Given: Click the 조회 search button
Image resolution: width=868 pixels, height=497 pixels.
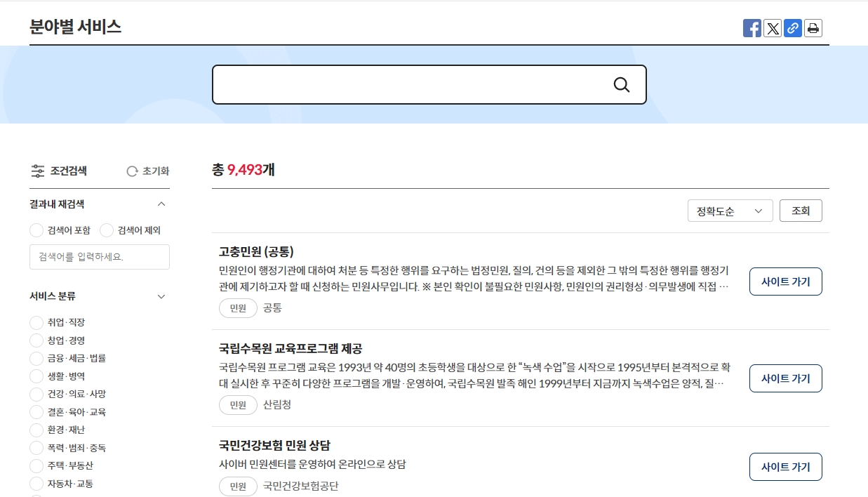Looking at the screenshot, I should 801,210.
